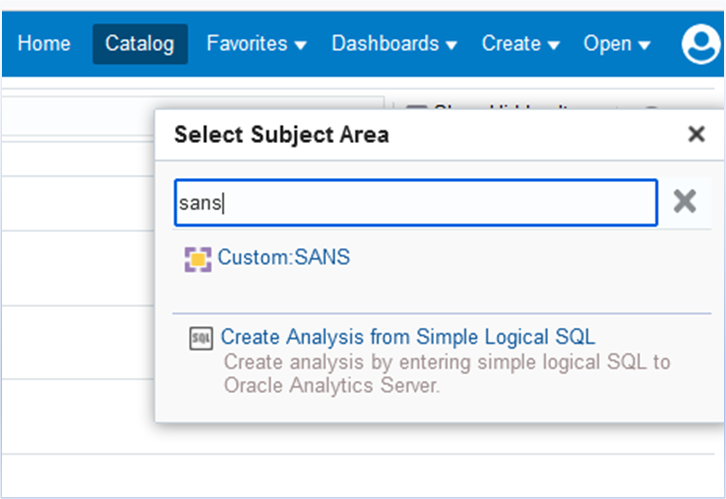The width and height of the screenshot is (726, 499).
Task: Open the Home page
Action: [x=44, y=44]
